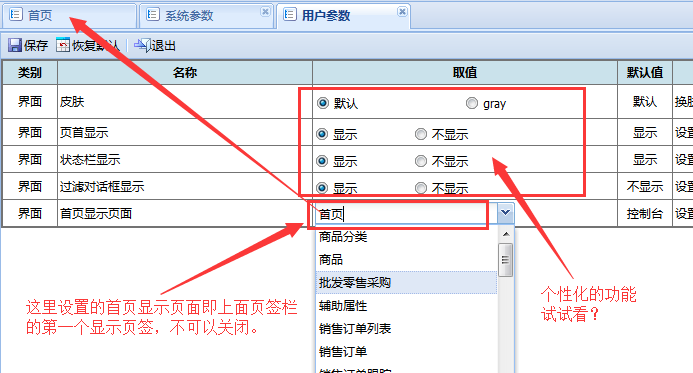
Task: Choose 销售订单列表 from dropdown list
Action: (x=406, y=329)
